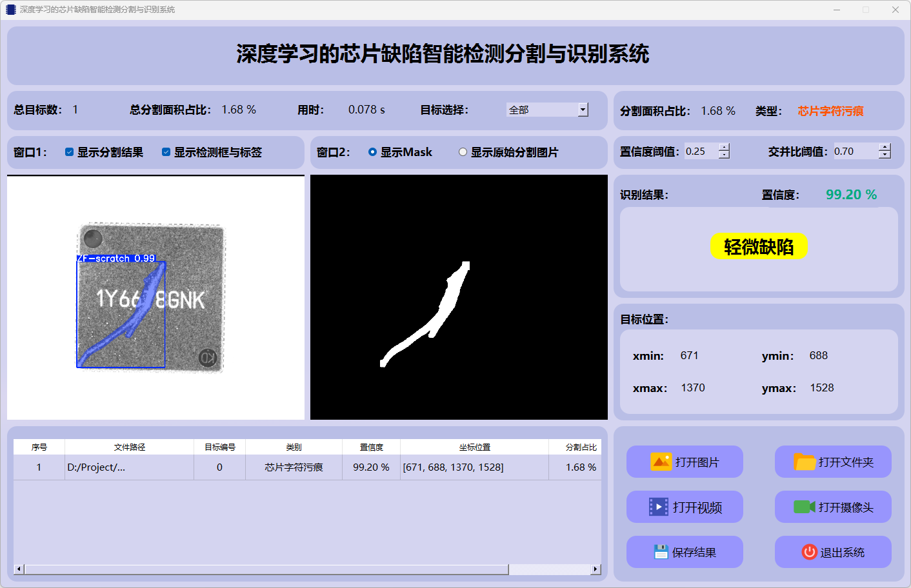
Task: Toggle the 显示分割结果 checkbox
Action: 69,152
